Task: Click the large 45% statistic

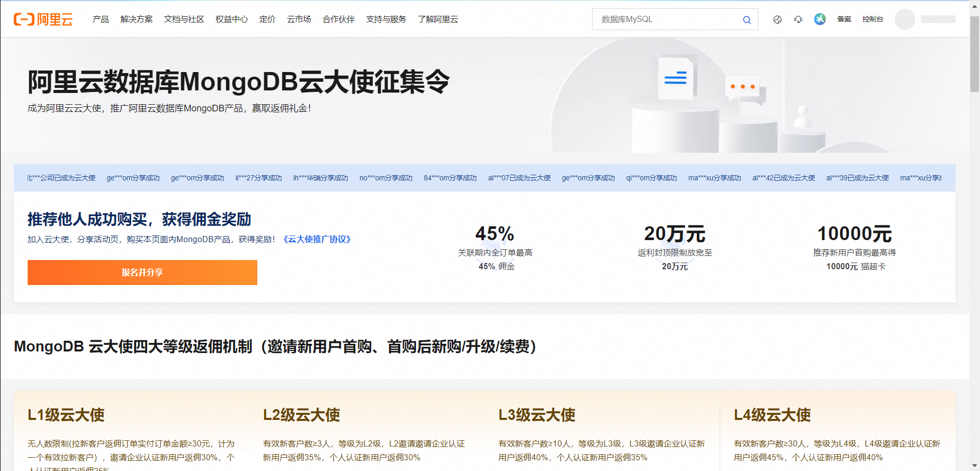Action: [495, 233]
